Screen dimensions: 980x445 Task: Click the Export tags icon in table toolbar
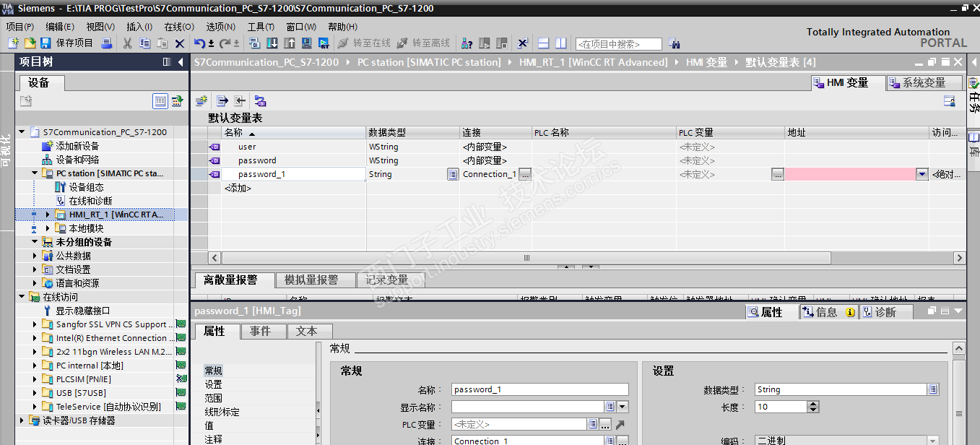(222, 101)
